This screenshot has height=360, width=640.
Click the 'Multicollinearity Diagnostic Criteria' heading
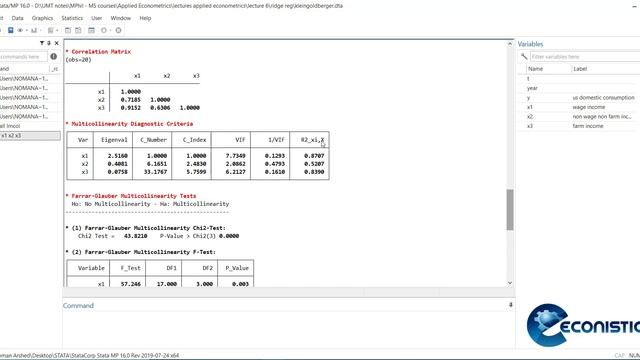[132, 124]
